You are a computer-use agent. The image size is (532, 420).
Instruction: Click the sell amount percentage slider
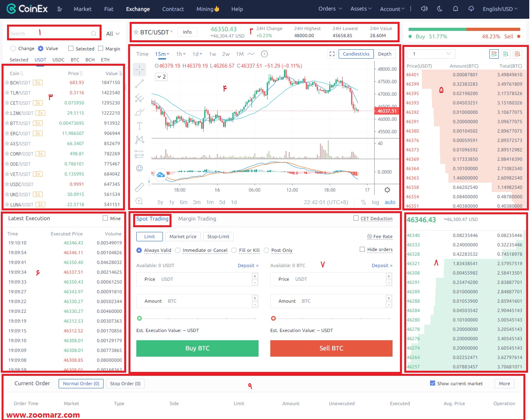(331, 318)
